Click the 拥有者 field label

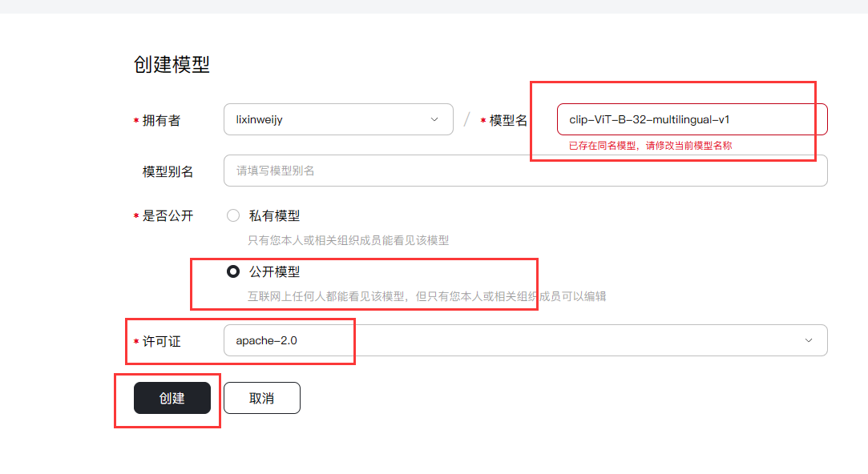click(x=161, y=120)
